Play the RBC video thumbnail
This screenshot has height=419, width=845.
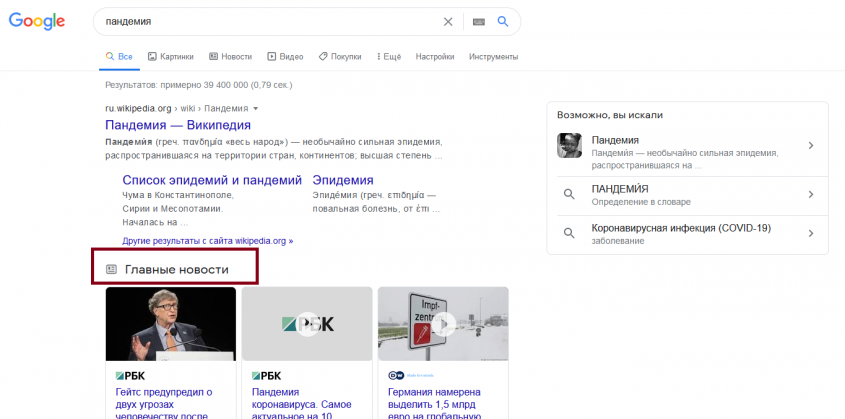click(307, 324)
